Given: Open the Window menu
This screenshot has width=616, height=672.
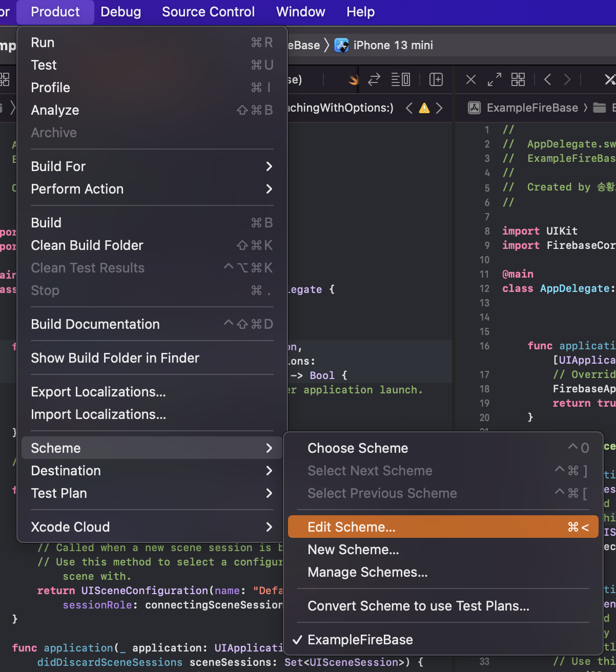Looking at the screenshot, I should 301,12.
